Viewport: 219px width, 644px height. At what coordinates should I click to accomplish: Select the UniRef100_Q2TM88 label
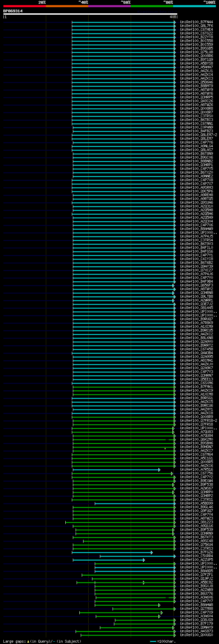[196, 609]
